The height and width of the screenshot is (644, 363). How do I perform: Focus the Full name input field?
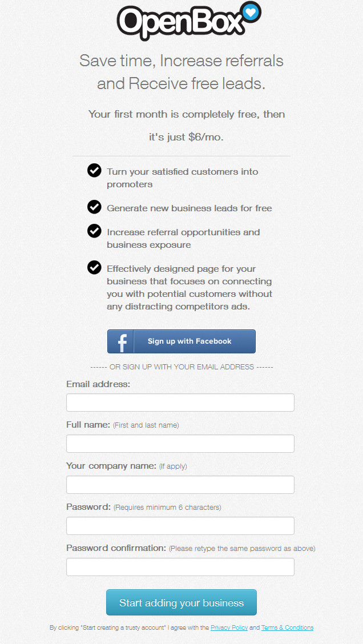(180, 444)
